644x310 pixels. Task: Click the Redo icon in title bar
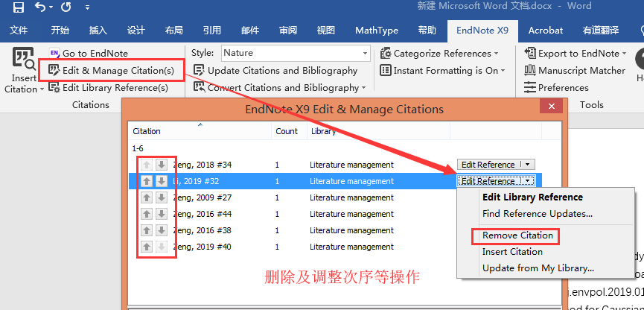(66, 7)
